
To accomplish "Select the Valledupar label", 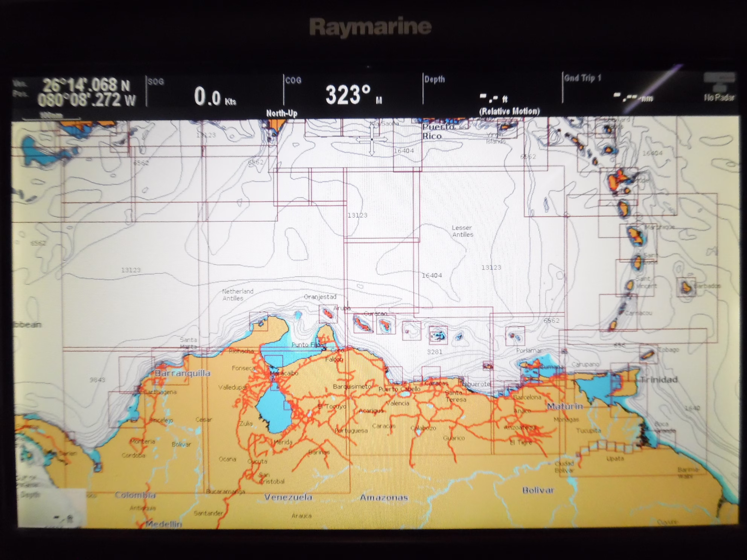I will [232, 388].
